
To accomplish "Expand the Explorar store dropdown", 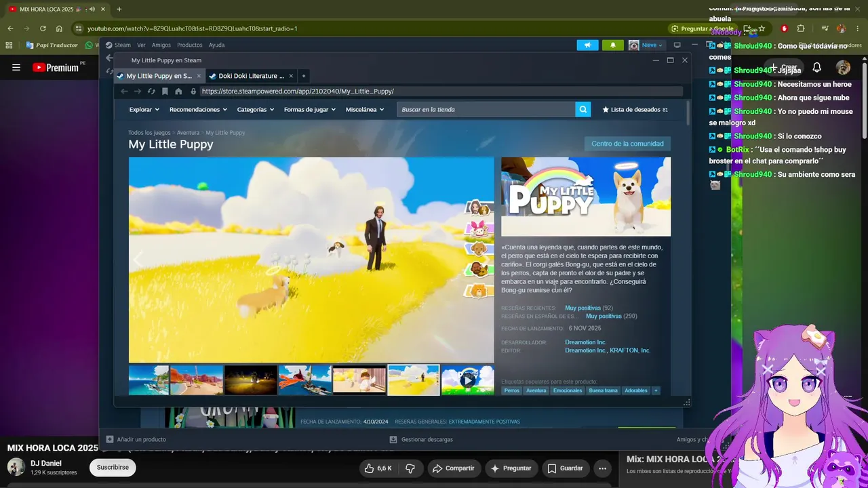I will [x=144, y=109].
